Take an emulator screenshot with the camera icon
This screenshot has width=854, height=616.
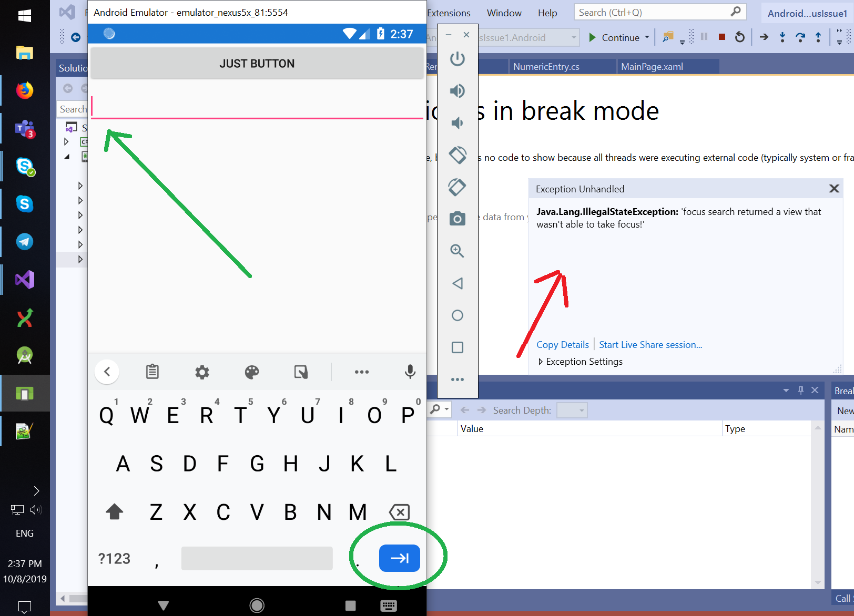pyautogui.click(x=457, y=219)
